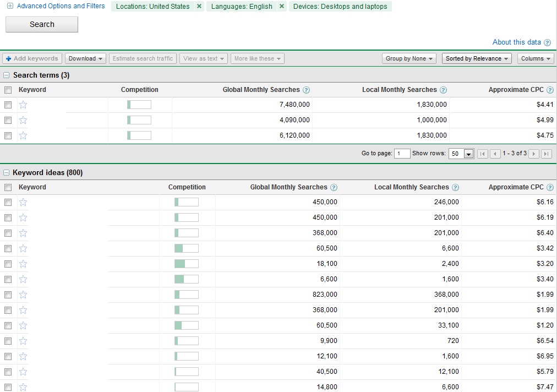Remove the Languages: English filter
The width and height of the screenshot is (557, 392).
(x=282, y=7)
